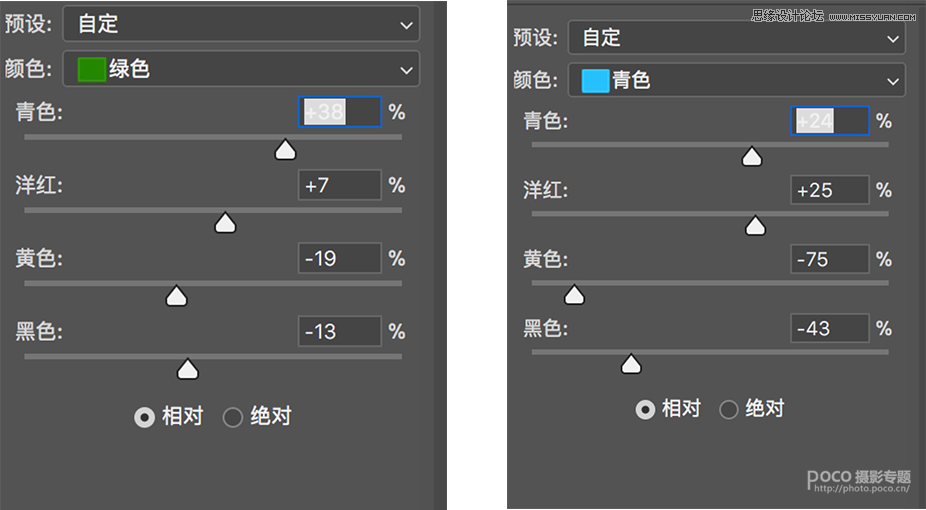Select 相对 radio button in left panel
This screenshot has width=926, height=510.
(x=145, y=417)
